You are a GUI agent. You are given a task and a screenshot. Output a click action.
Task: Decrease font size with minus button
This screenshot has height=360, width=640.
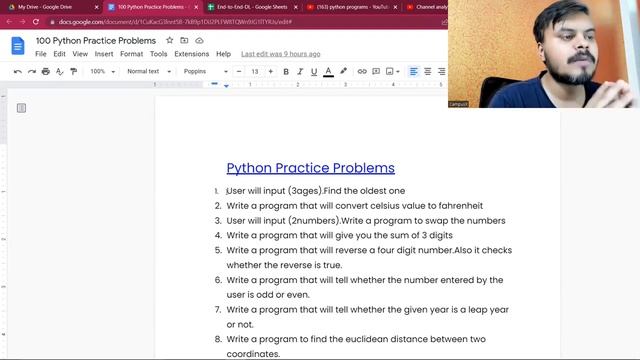coord(239,71)
